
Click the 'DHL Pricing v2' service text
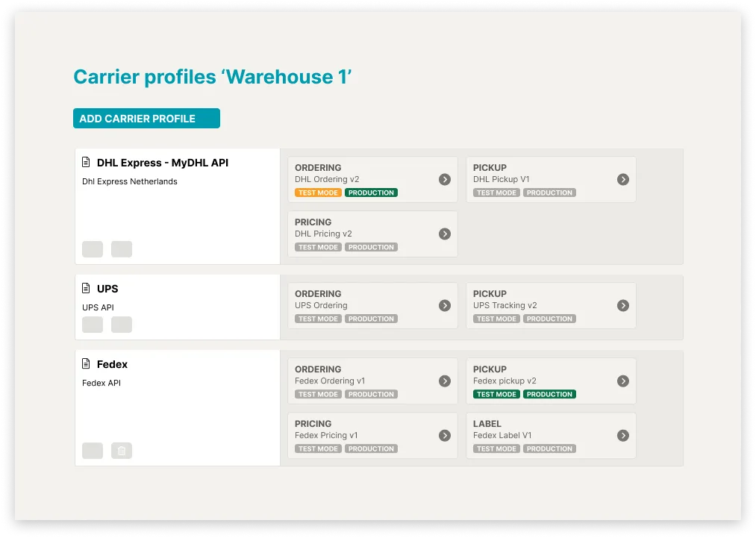323,234
